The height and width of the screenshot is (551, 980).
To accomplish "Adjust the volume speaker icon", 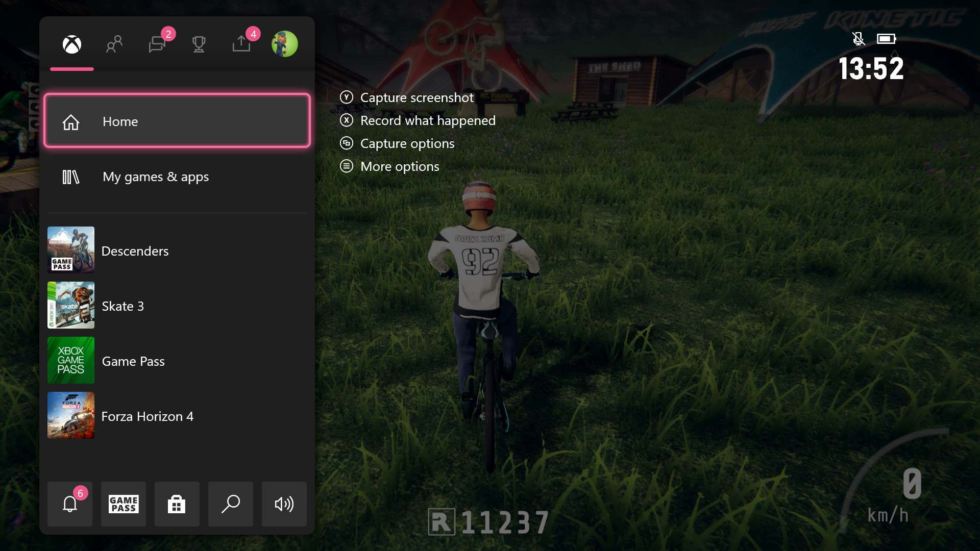I will 284,504.
